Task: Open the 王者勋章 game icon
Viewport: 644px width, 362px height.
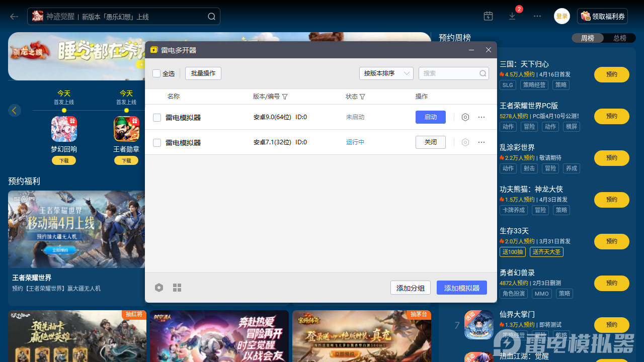Action: [126, 129]
